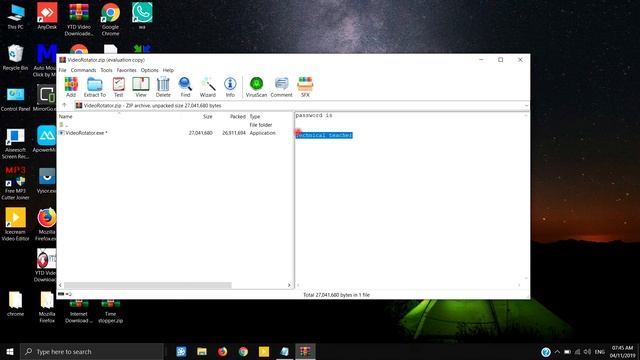Viewport: 640px width, 360px height.
Task: Select the Extract To toolbar icon
Action: tap(95, 87)
